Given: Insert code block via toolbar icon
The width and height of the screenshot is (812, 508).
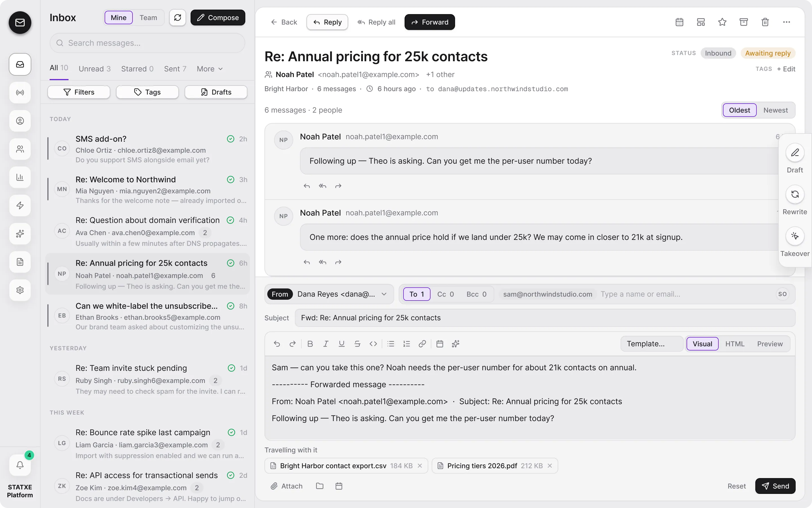Looking at the screenshot, I should tap(373, 344).
